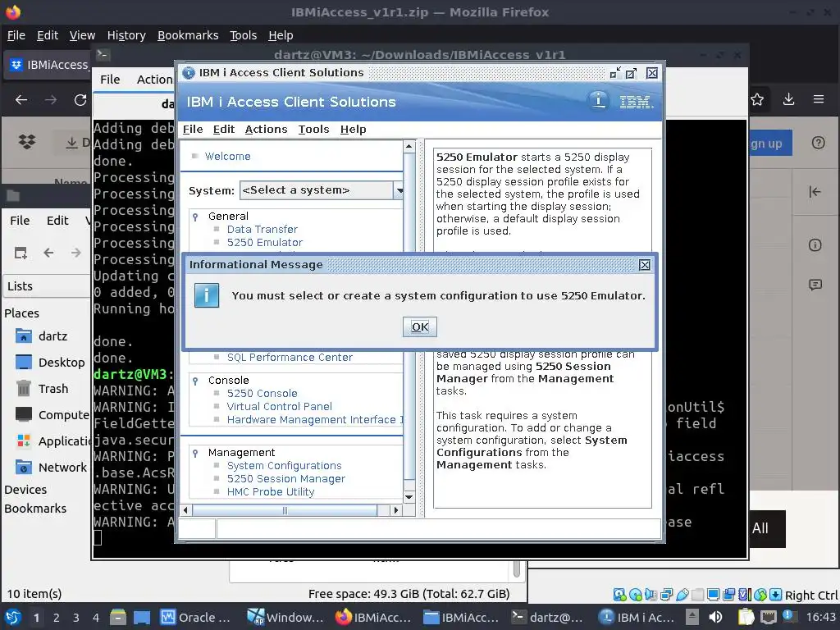The image size is (840, 630).
Task: Open the Firefox hamburger menu
Action: point(819,99)
